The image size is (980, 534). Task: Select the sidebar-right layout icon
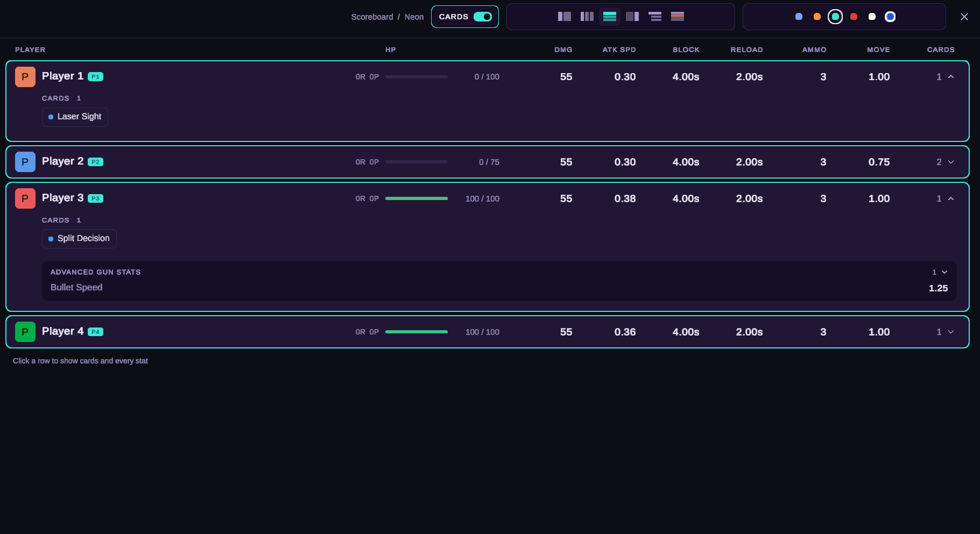coord(632,17)
